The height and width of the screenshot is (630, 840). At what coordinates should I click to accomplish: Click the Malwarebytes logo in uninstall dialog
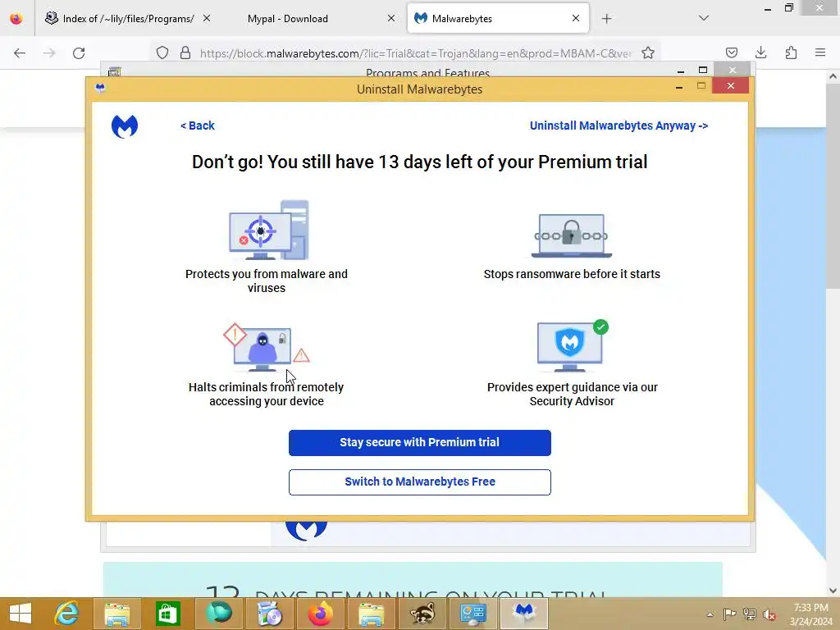click(x=125, y=126)
